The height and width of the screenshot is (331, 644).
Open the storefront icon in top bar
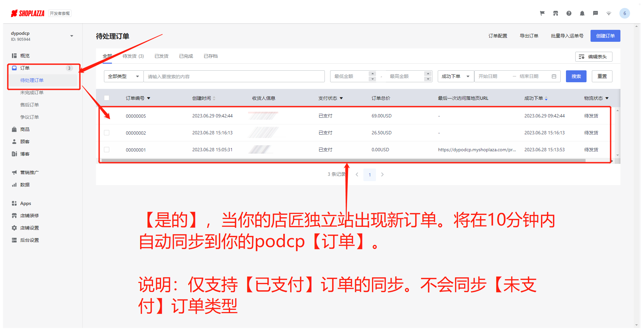[x=556, y=13]
